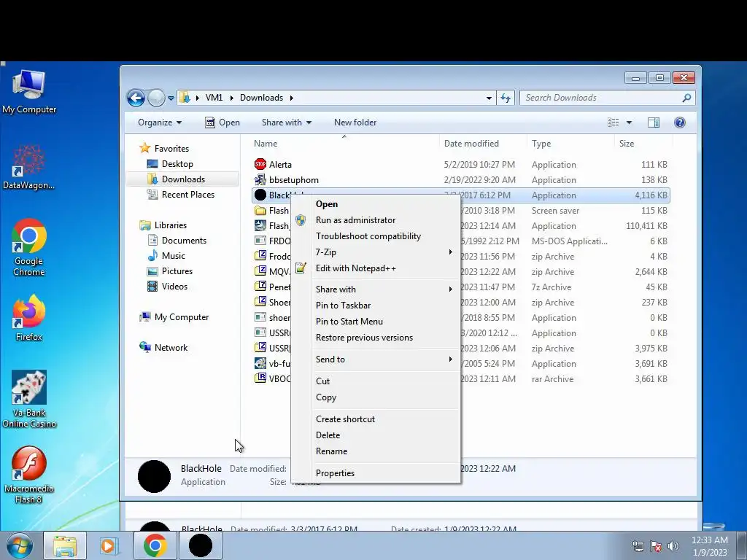Screen dimensions: 747x560
Task: Sort by Date modified column header
Action: 483,144
